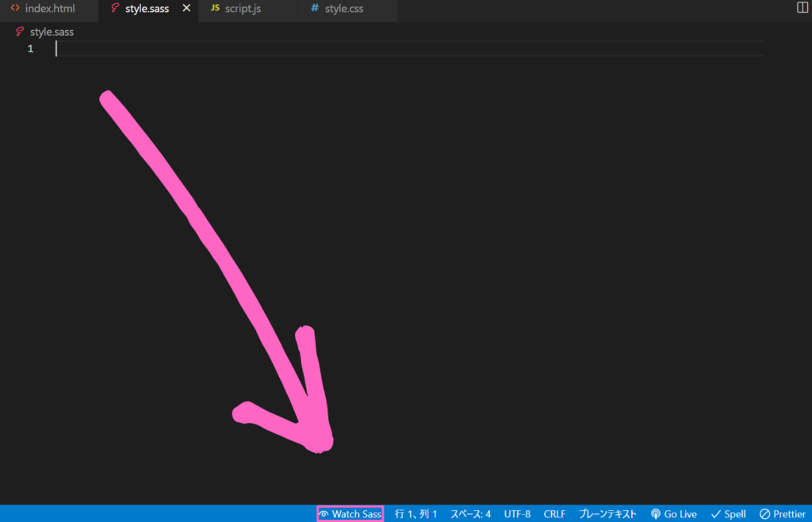Start live server with Go Live icon

(x=656, y=514)
